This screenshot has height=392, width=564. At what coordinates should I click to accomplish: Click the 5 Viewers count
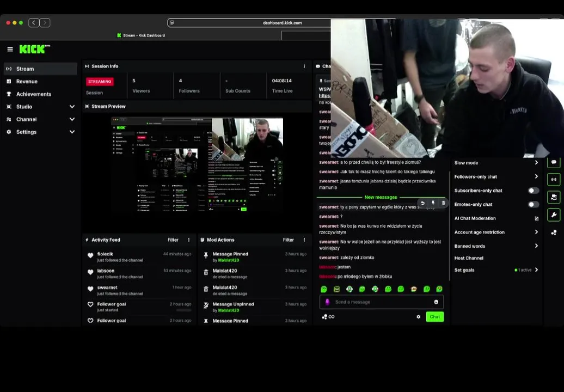[134, 81]
